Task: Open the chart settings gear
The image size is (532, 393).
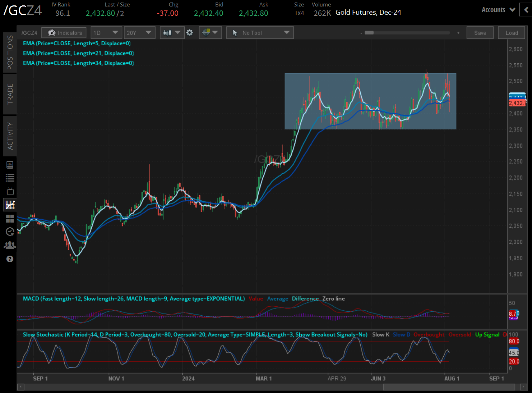Action: pos(190,33)
